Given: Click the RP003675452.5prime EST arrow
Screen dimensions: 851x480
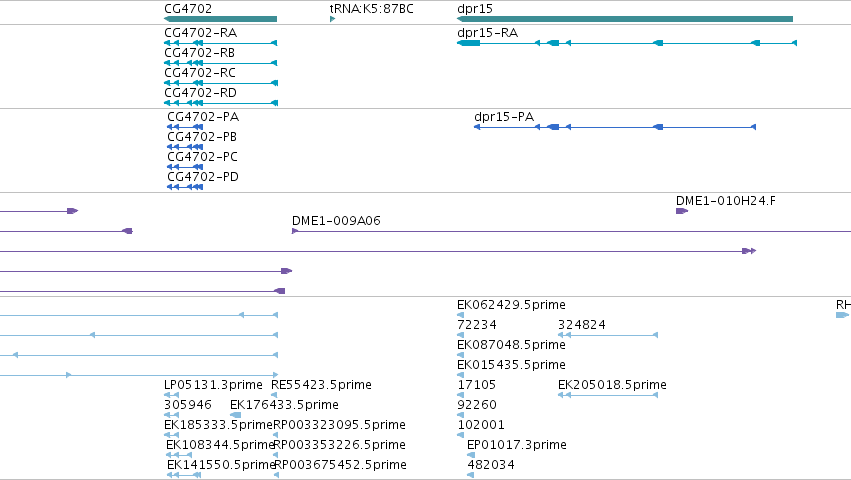Looking at the screenshot, I should 276,476.
